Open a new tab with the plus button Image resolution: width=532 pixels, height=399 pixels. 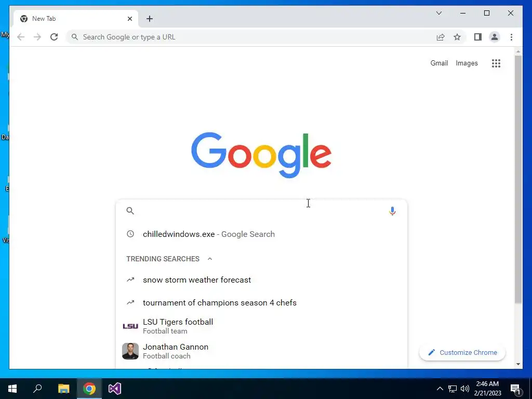[150, 19]
